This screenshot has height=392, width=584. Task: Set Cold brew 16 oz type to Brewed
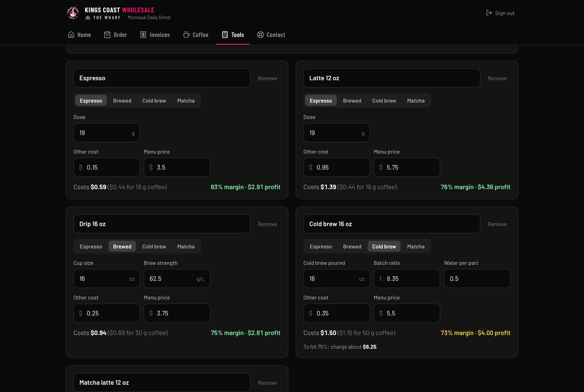coord(352,247)
